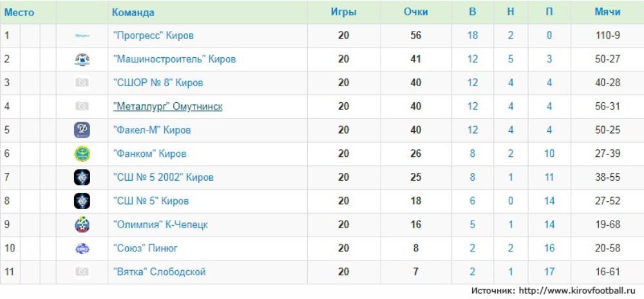Open the "Машиностроитель" Киров team page
This screenshot has width=644, height=299.
click(174, 59)
